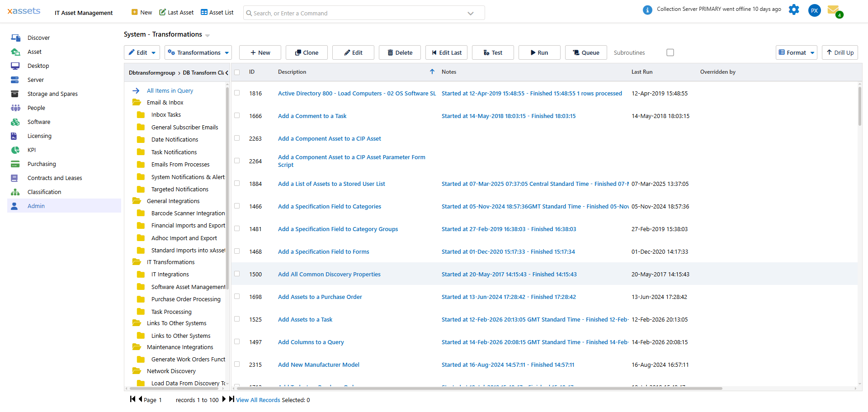The height and width of the screenshot is (412, 868).
Task: Open the Format dropdown
Action: pos(796,52)
